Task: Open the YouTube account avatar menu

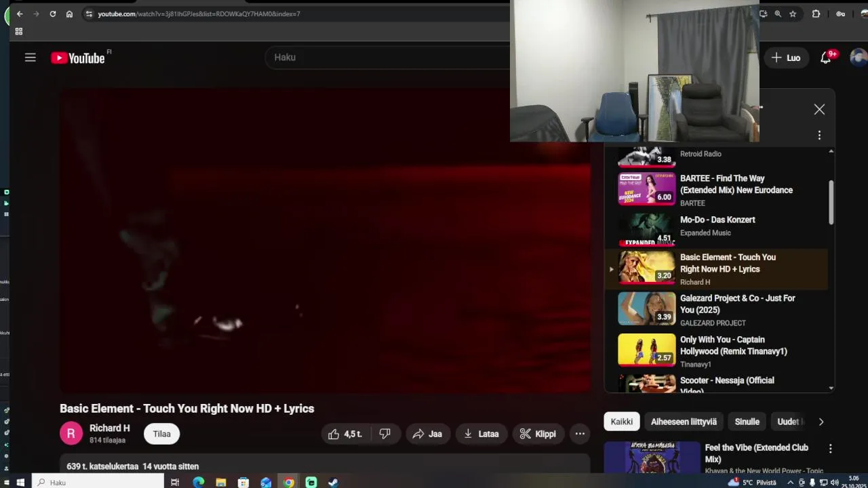Action: pos(859,58)
